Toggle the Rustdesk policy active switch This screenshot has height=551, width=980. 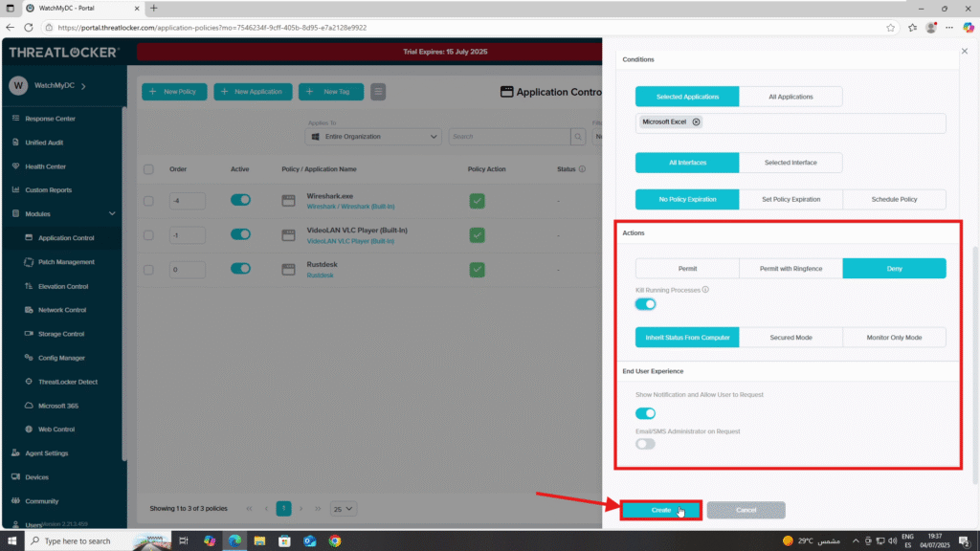240,269
